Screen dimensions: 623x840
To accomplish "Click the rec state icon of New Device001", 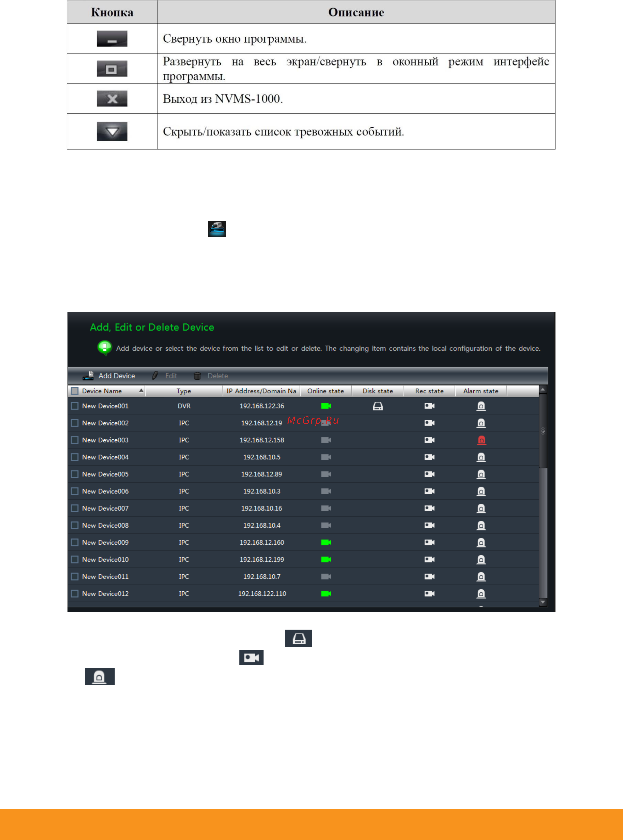I will (x=430, y=406).
